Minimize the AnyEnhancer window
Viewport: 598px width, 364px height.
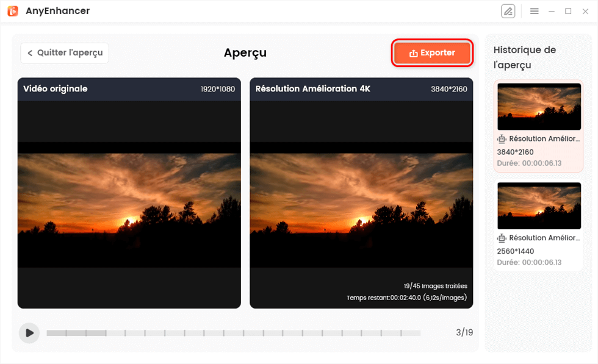[x=552, y=12]
